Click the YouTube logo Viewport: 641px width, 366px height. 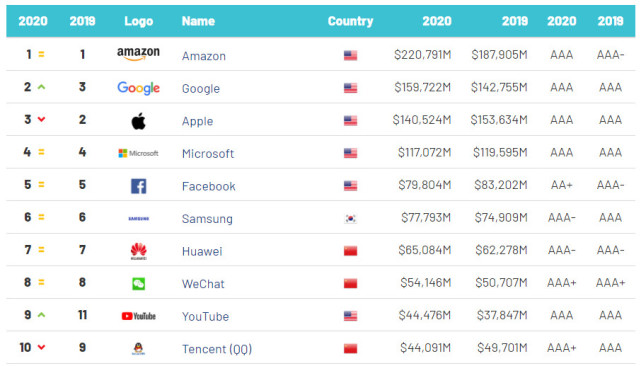coord(139,316)
